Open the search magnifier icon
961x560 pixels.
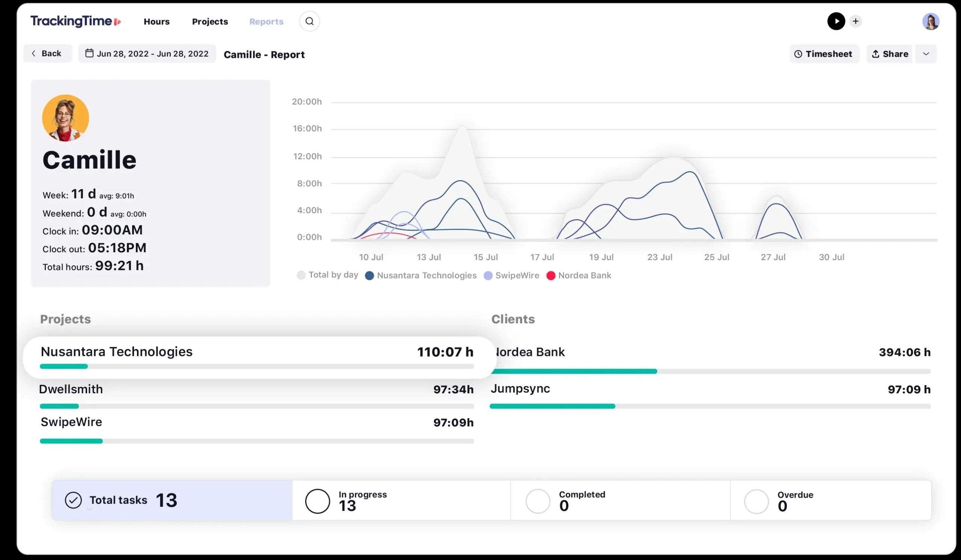tap(309, 21)
